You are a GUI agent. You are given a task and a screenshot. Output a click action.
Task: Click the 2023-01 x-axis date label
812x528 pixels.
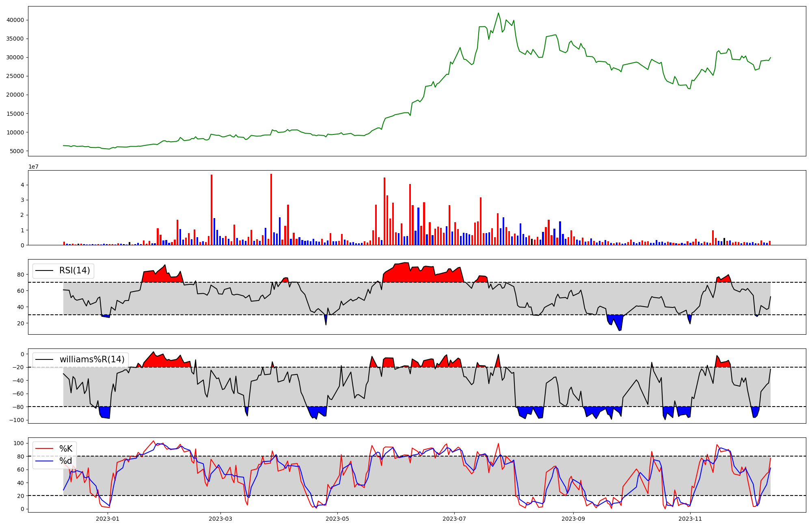[x=108, y=519]
